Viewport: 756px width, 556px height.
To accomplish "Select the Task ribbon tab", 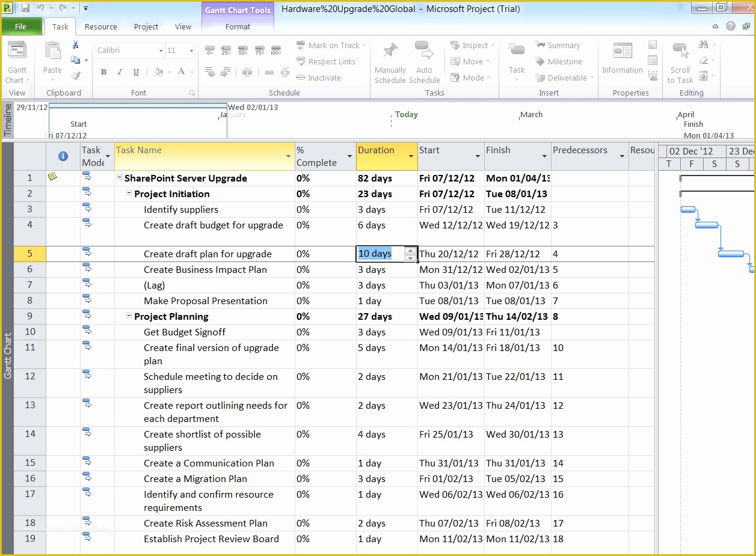I will (60, 26).
